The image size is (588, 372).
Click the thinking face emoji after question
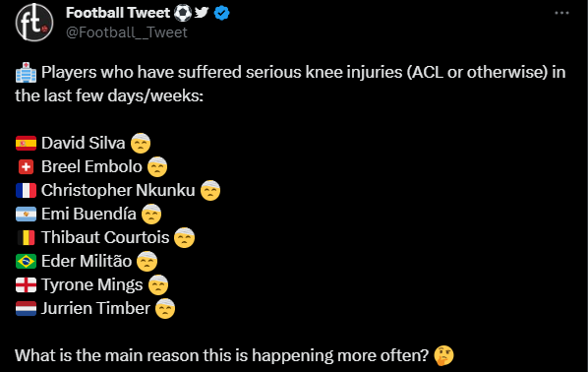point(444,355)
